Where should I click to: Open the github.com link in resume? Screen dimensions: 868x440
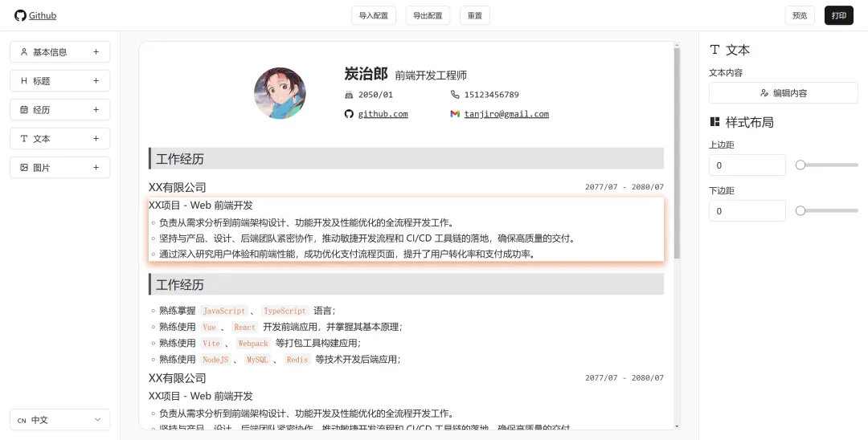pyautogui.click(x=383, y=114)
